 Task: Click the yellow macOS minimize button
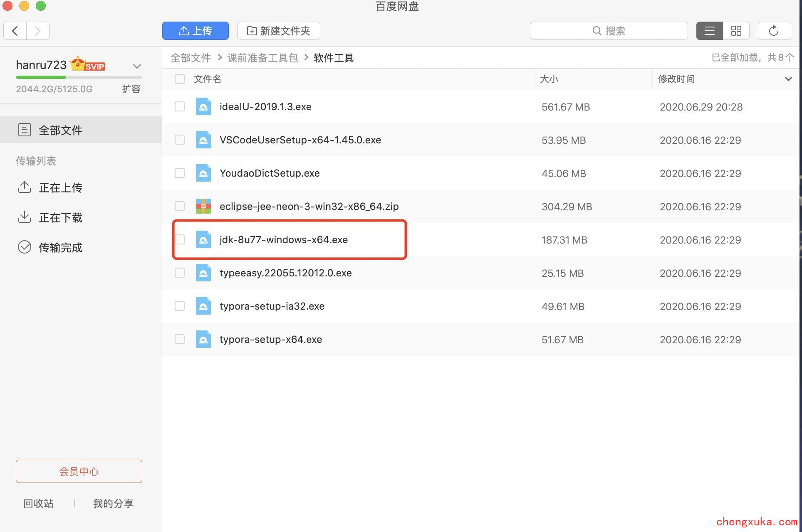click(x=24, y=5)
